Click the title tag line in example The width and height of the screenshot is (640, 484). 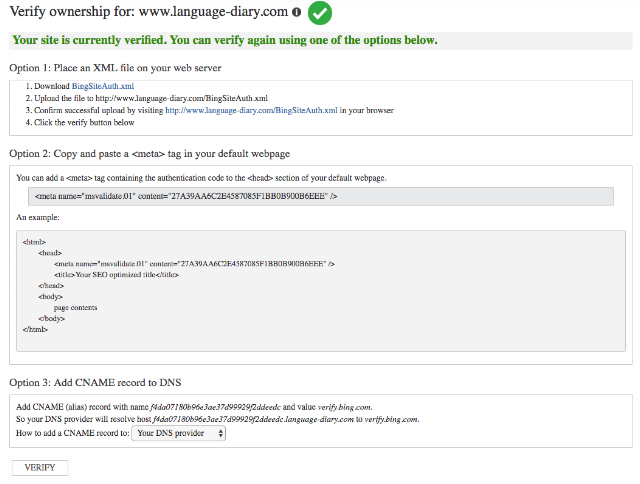point(116,275)
